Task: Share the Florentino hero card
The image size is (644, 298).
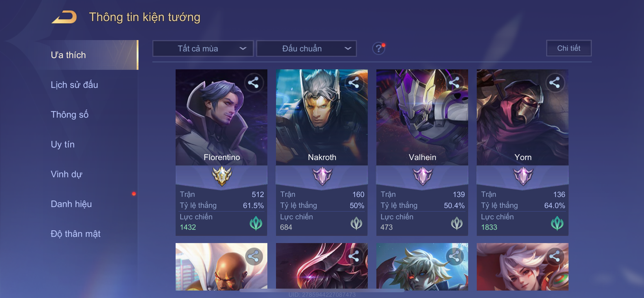Action: click(x=253, y=82)
